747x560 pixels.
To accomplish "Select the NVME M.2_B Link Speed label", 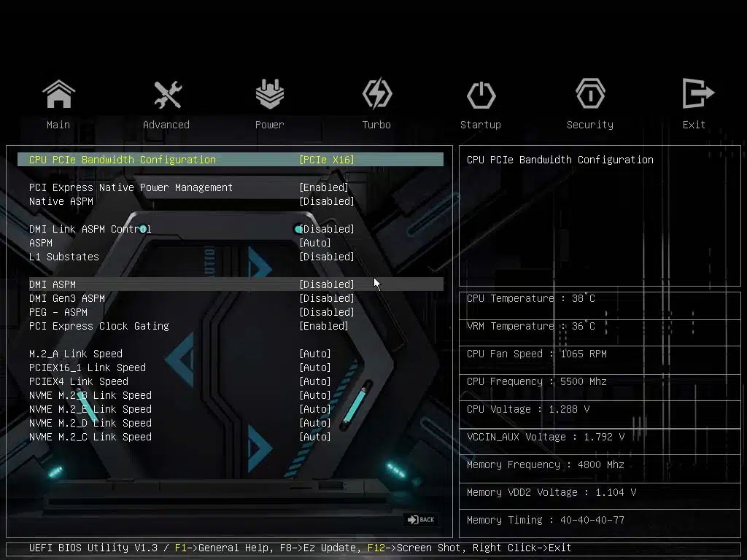I will point(90,395).
